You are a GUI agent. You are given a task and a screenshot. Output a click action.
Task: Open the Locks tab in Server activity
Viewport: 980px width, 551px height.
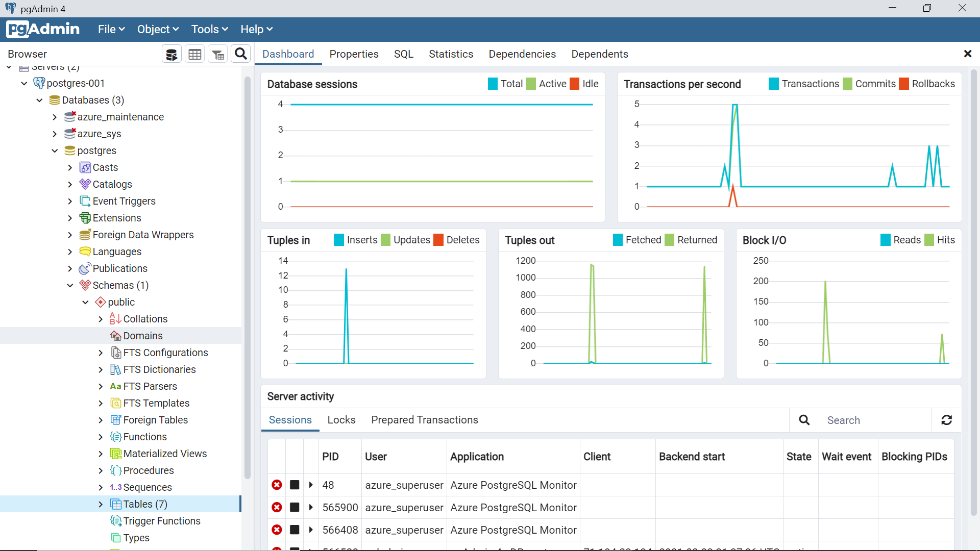click(341, 420)
